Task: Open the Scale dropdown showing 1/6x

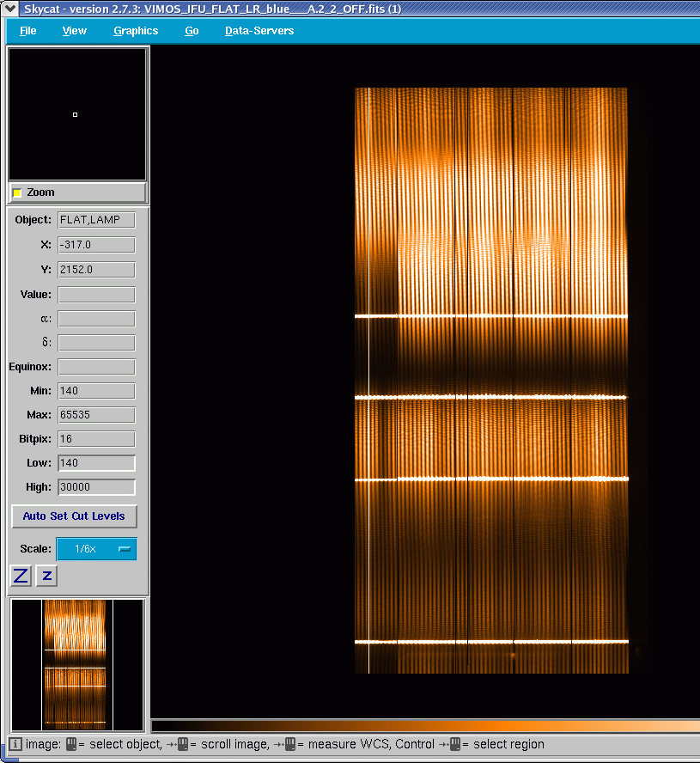Action: [96, 549]
